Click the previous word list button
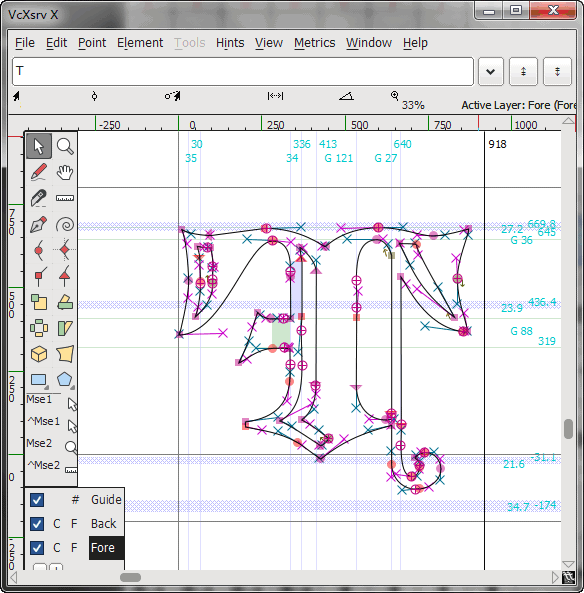The image size is (584, 593). (523, 71)
